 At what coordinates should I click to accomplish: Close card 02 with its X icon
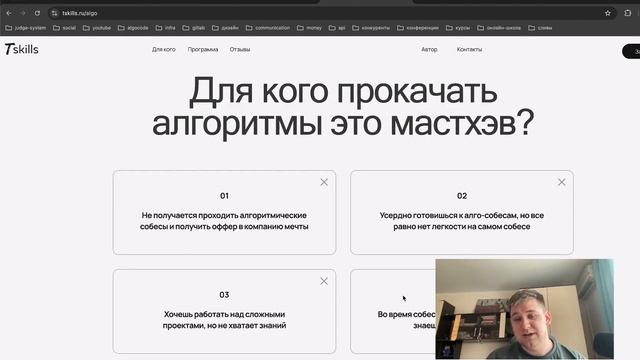(x=562, y=182)
